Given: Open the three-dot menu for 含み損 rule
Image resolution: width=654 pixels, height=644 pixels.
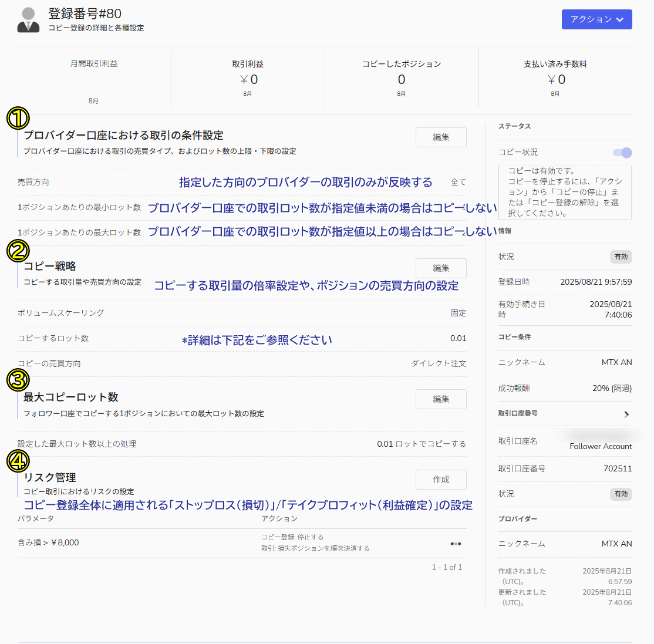Looking at the screenshot, I should pyautogui.click(x=456, y=544).
